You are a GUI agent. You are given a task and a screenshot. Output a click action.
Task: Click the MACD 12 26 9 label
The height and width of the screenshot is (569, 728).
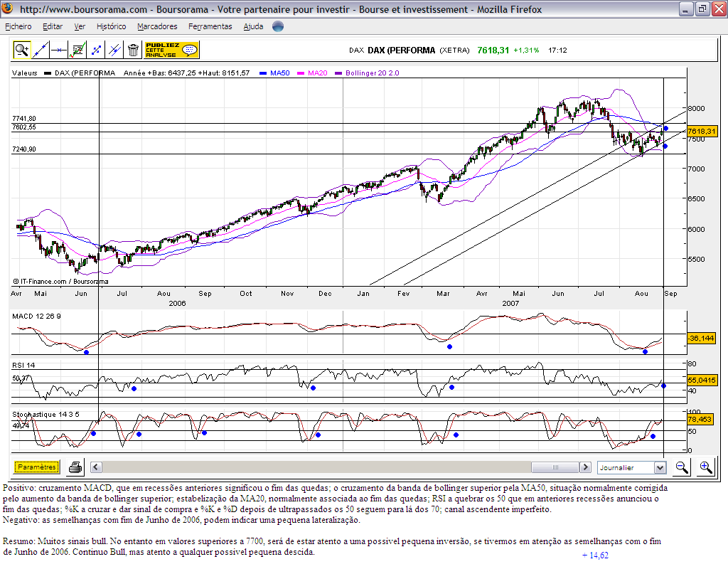point(36,317)
